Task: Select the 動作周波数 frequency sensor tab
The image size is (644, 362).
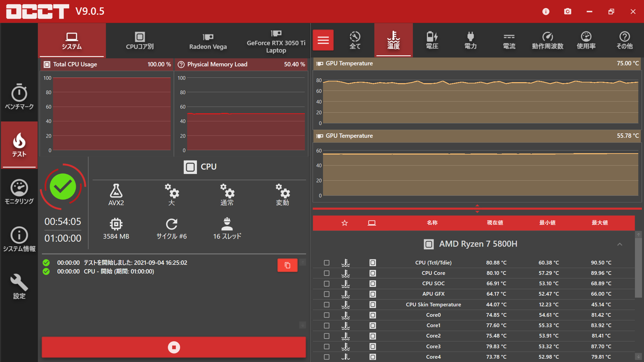Action: click(x=548, y=40)
